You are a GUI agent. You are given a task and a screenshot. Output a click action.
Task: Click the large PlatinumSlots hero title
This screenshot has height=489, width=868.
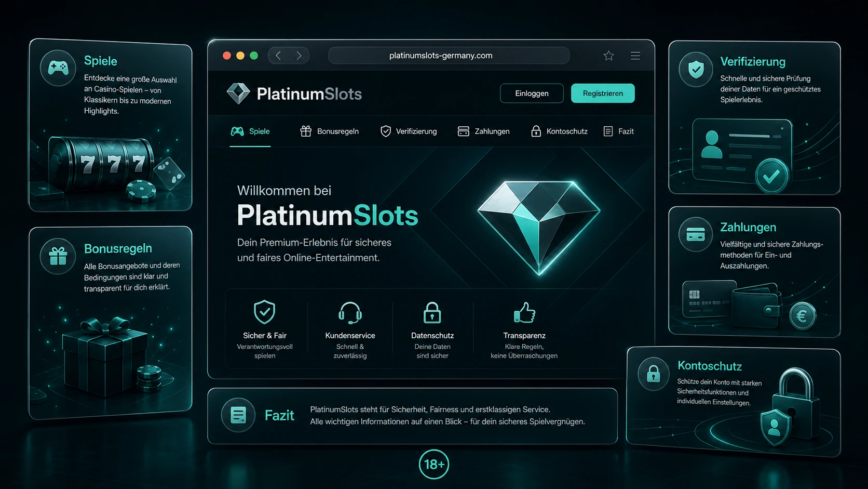[x=328, y=215]
